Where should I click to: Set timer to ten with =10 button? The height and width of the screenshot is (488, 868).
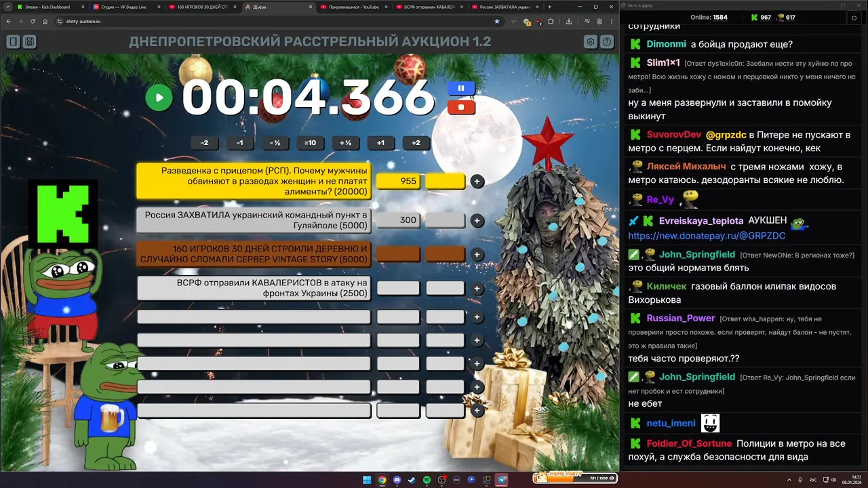(x=310, y=143)
